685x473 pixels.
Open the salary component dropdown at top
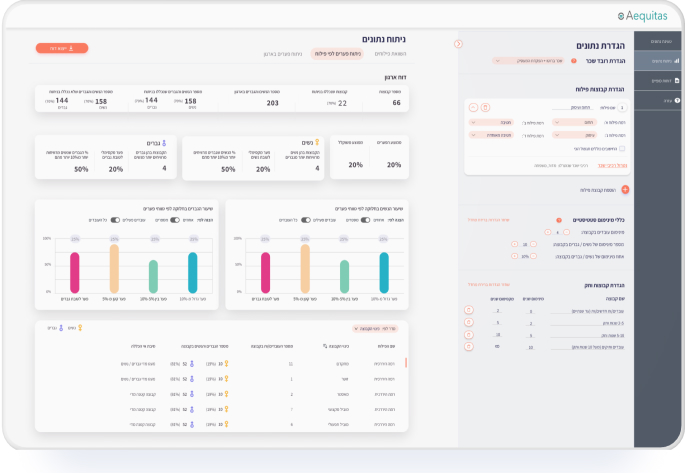529,61
